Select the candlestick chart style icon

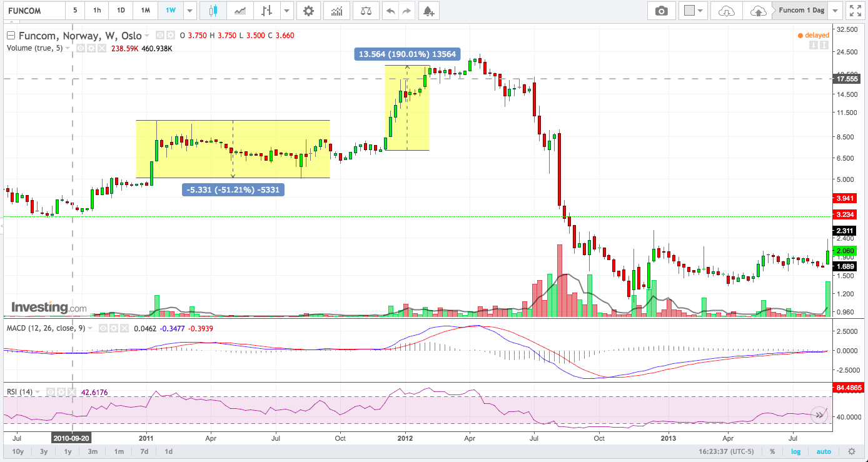213,11
